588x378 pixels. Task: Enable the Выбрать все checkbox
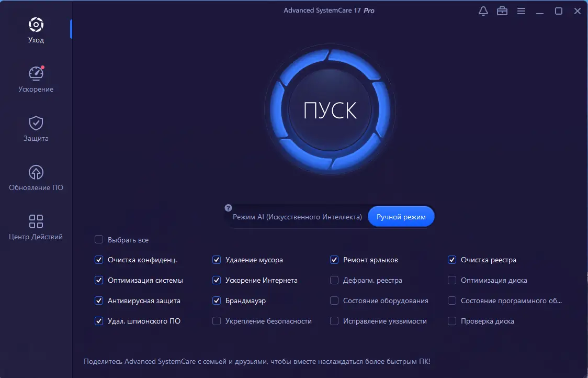[98, 239]
